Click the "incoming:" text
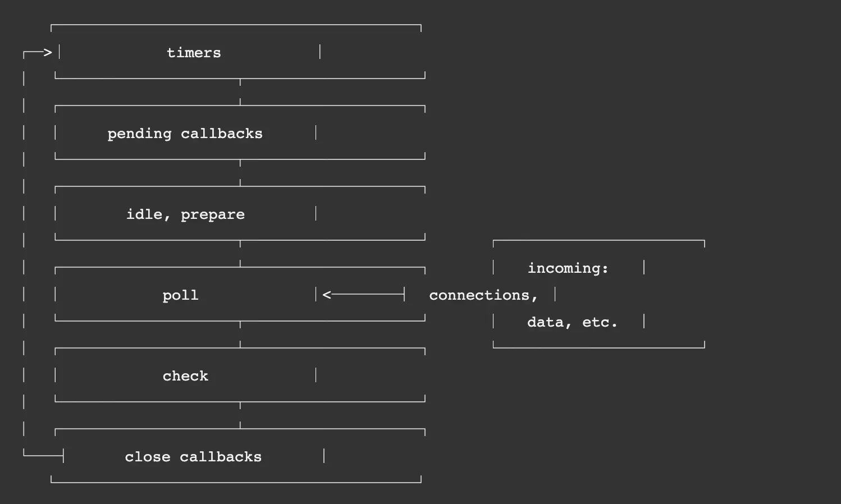 tap(568, 268)
